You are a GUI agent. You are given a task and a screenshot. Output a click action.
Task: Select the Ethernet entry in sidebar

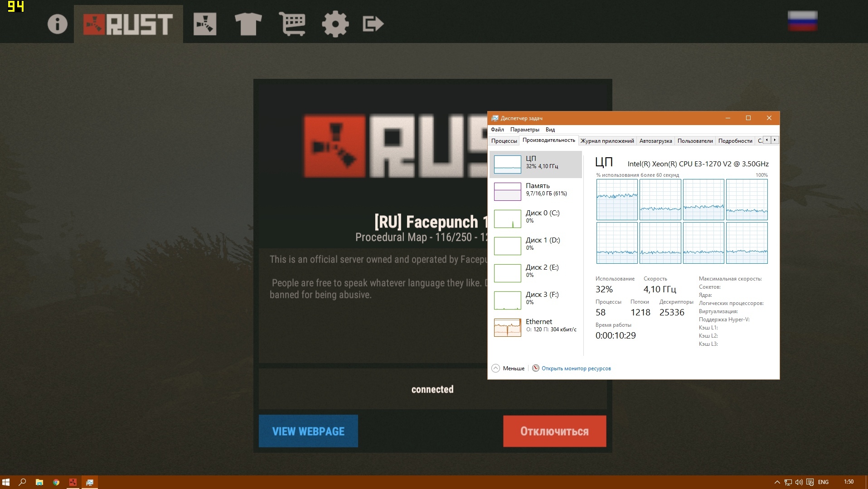tap(536, 327)
